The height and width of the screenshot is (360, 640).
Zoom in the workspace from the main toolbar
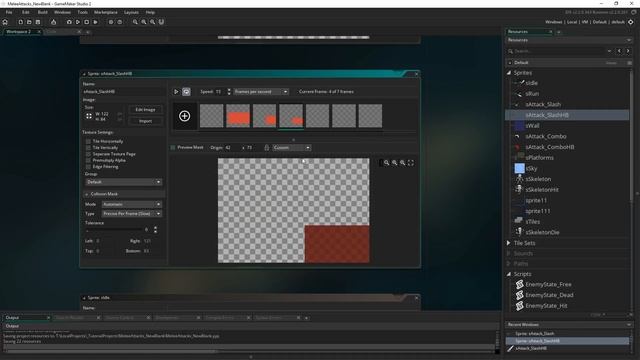click(152, 22)
